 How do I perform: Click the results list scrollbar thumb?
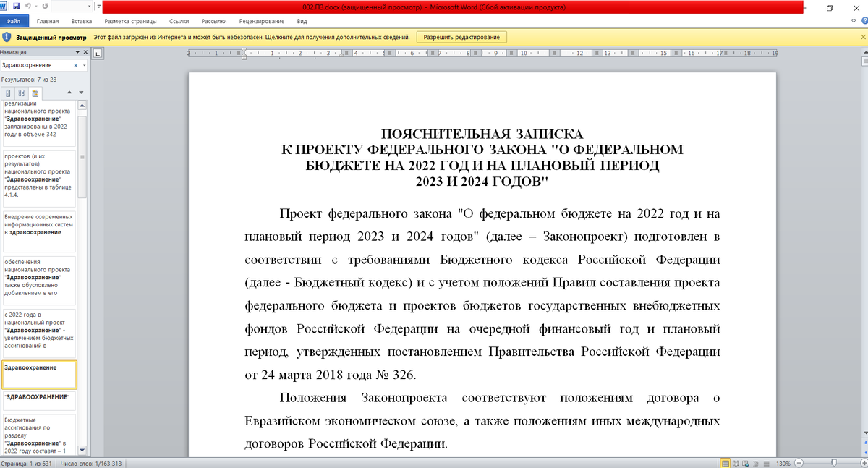click(82, 156)
